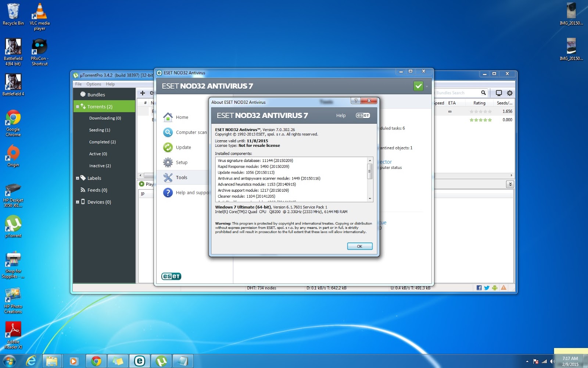This screenshot has width=588, height=368.
Task: Open the µTorrent Options menu
Action: click(x=94, y=84)
